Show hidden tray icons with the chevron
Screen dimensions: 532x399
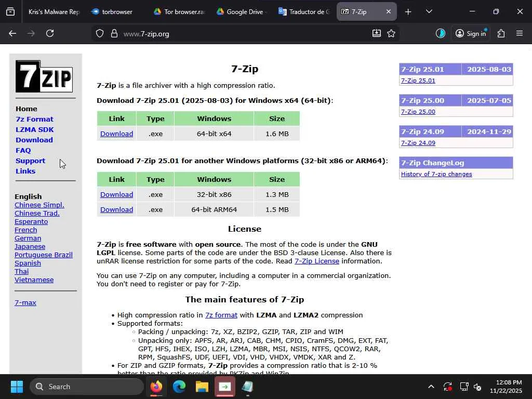tap(431, 387)
